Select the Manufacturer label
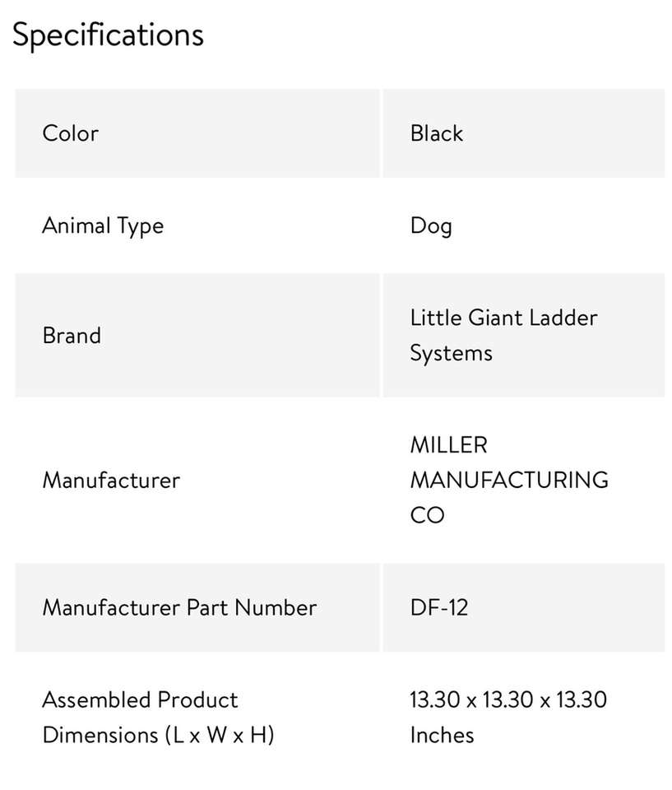The image size is (672, 790). coord(111,480)
